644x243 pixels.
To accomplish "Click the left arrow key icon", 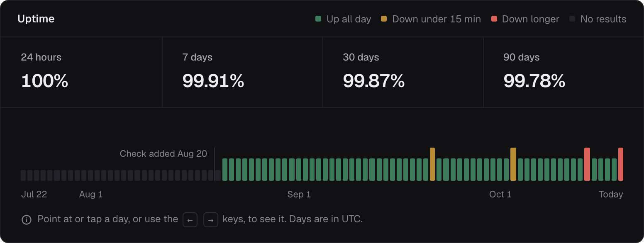I will coord(190,220).
